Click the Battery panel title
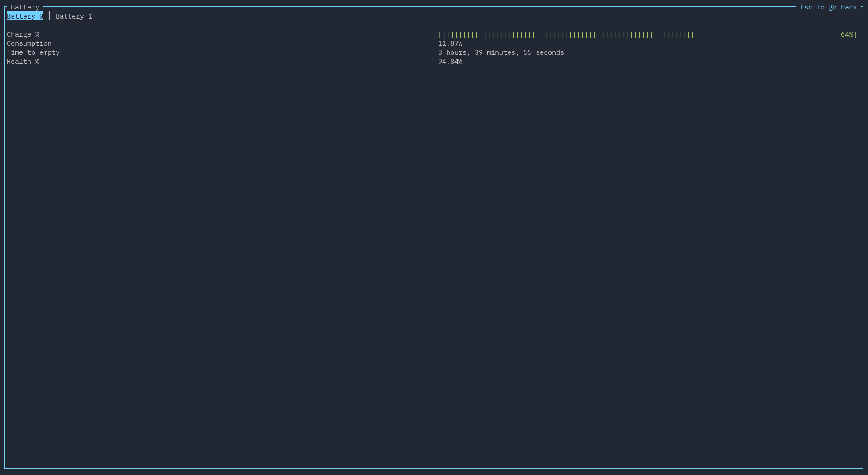 tap(24, 7)
